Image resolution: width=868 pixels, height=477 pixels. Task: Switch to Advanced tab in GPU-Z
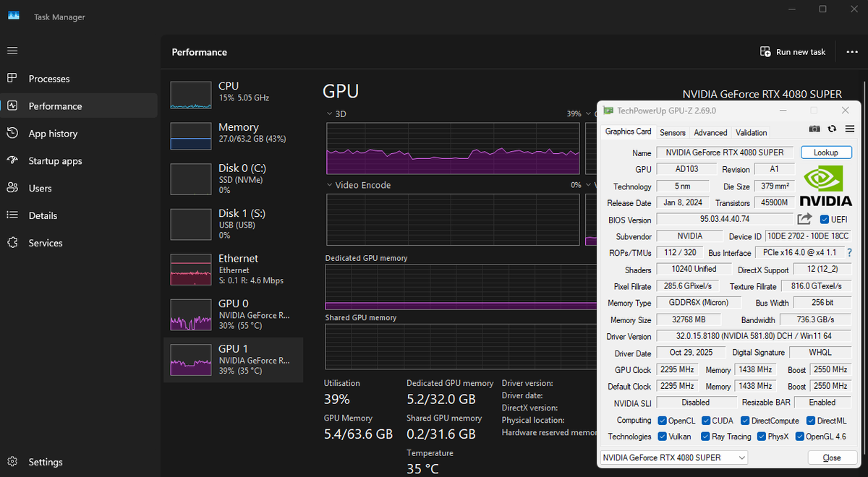pyautogui.click(x=710, y=132)
